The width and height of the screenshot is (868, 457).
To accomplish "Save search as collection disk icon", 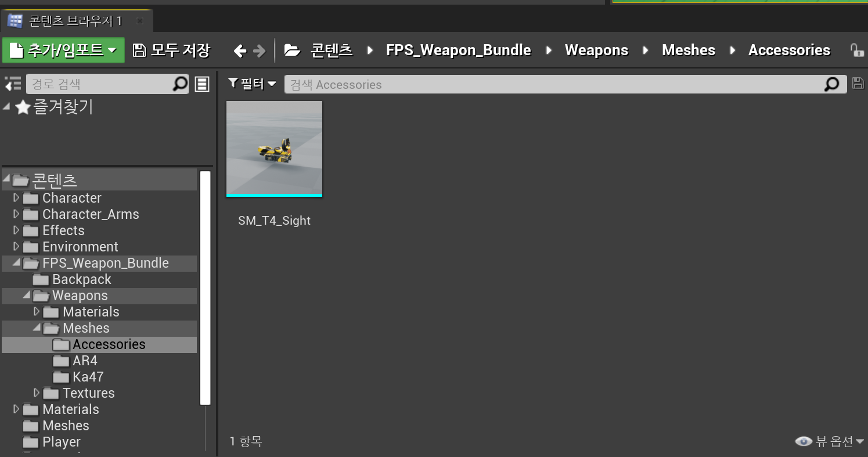I will (858, 84).
